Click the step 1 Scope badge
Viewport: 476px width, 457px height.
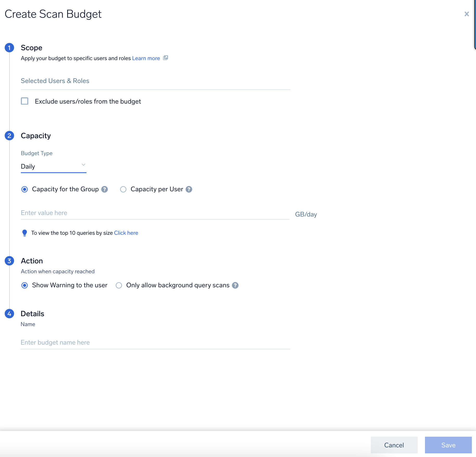click(9, 48)
